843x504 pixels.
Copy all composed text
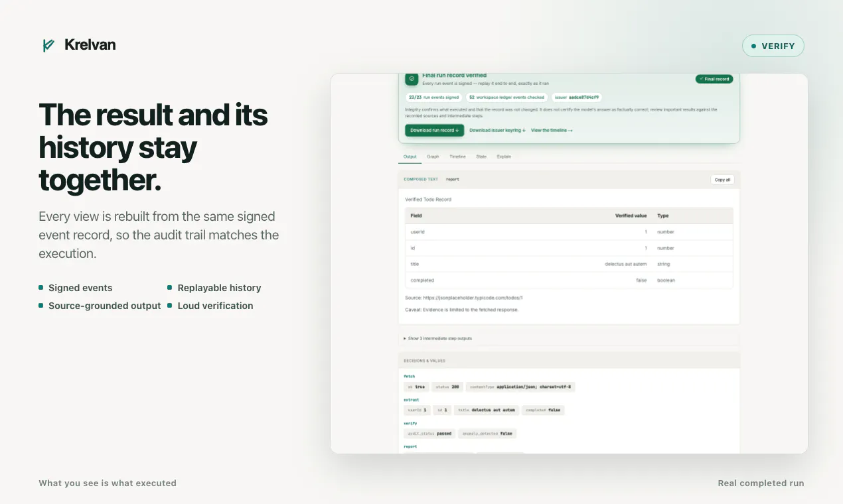coord(722,180)
